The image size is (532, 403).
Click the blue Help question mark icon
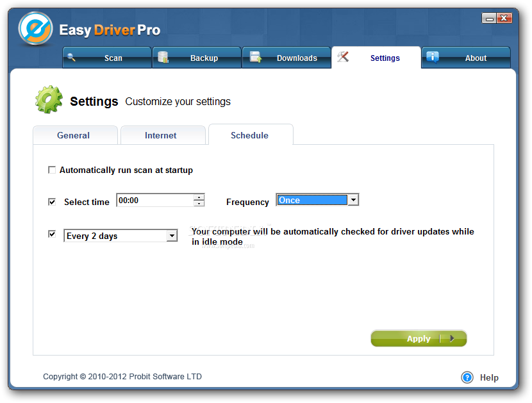tap(467, 377)
